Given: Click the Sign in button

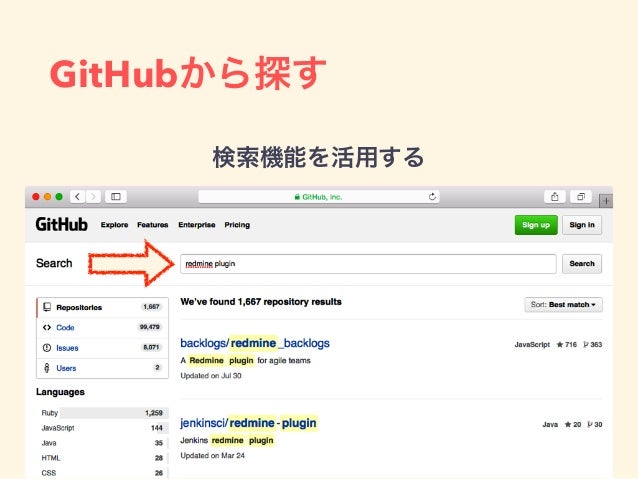Looking at the screenshot, I should click(x=582, y=225).
